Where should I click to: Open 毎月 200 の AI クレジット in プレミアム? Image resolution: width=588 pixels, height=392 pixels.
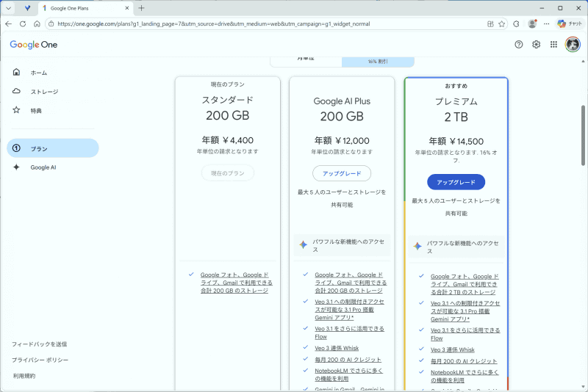click(x=464, y=361)
